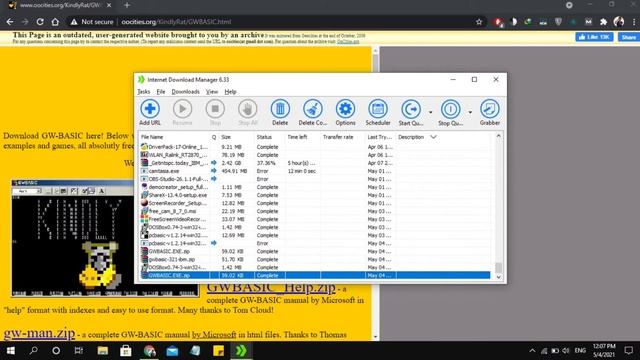Reload the page in Chrome
Image resolution: width=640 pixels, height=360 pixels.
click(x=40, y=22)
